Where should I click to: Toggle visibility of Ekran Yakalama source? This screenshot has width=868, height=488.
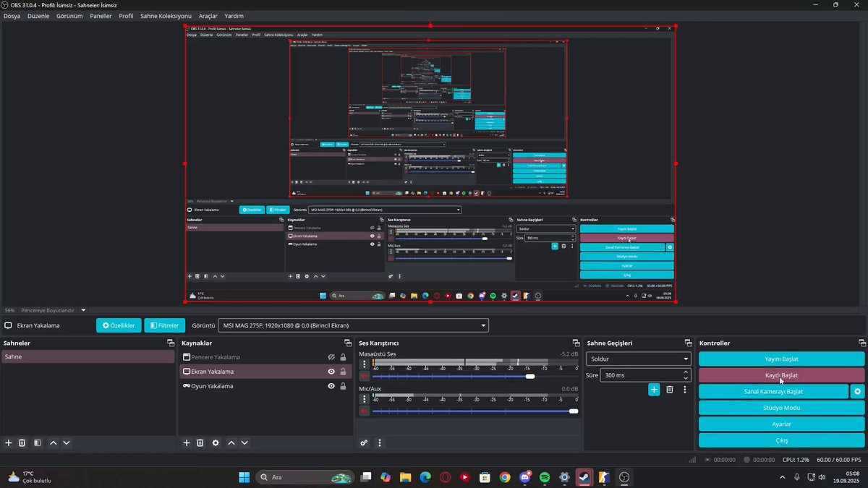(x=331, y=372)
